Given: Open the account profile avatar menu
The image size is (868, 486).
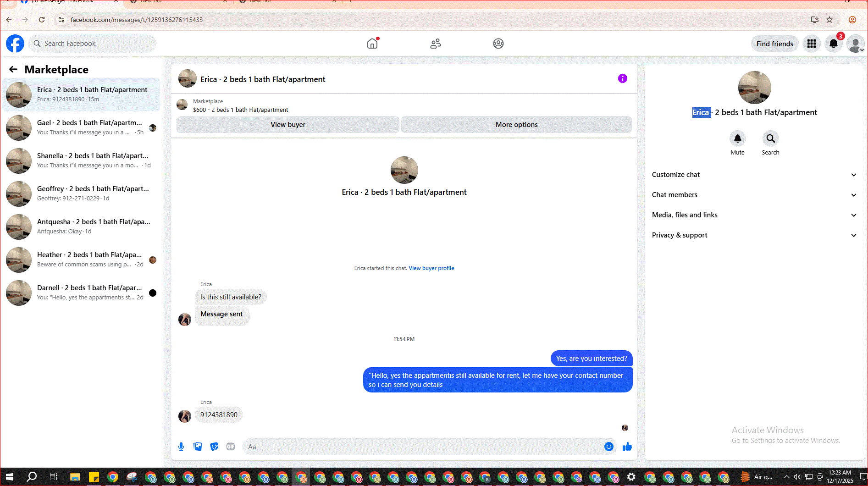Looking at the screenshot, I should 855,44.
